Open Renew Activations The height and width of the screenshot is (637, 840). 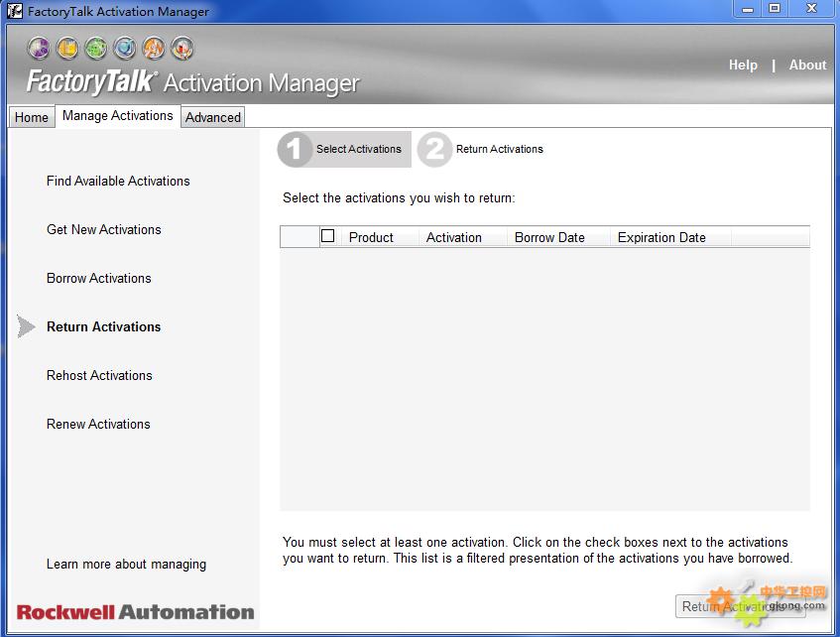pyautogui.click(x=98, y=424)
